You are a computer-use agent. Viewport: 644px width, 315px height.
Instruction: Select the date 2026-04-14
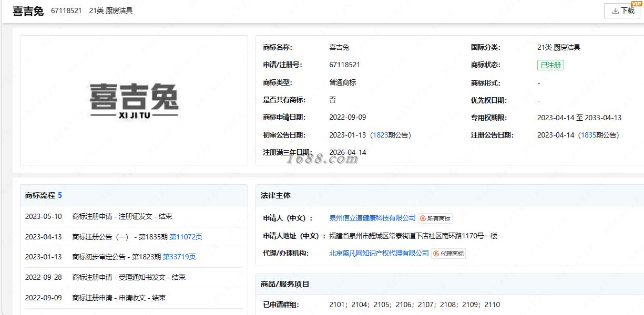click(347, 152)
